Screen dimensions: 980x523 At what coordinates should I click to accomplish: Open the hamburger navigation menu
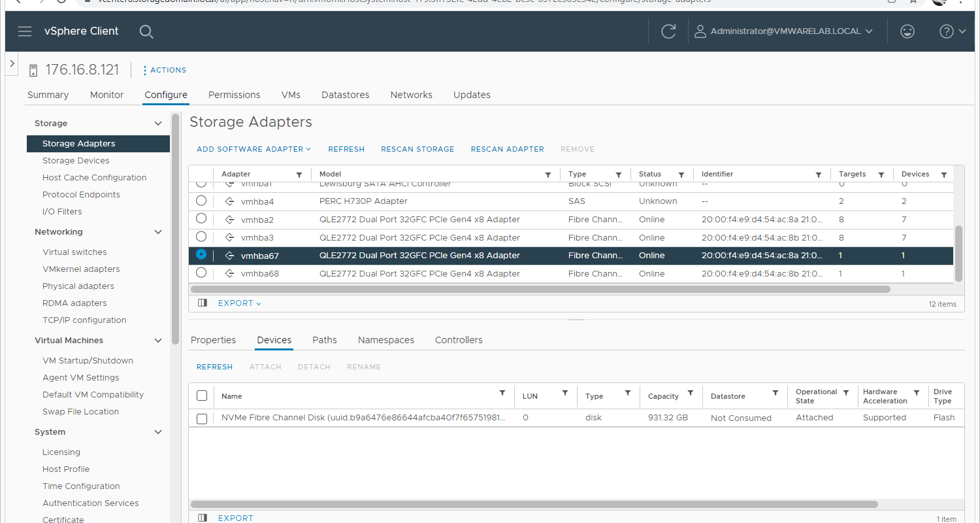pyautogui.click(x=25, y=31)
